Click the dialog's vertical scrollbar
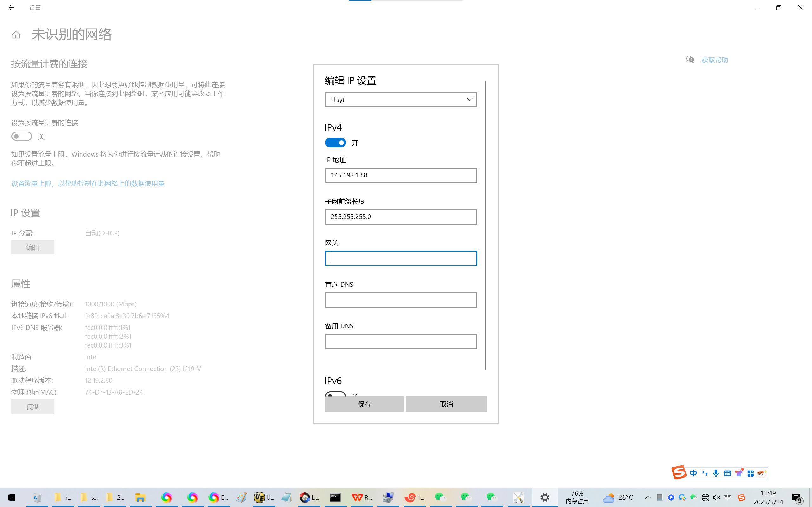Screen dimensions: 812x507 tap(485, 225)
